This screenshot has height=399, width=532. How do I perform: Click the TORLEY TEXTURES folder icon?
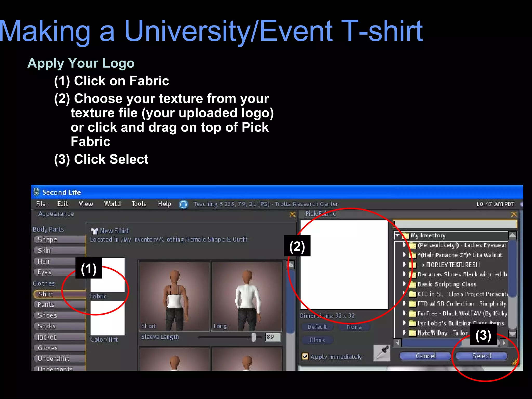(x=413, y=265)
